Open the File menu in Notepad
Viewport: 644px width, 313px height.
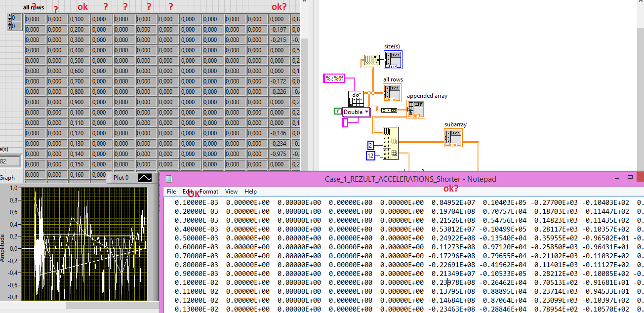(171, 192)
